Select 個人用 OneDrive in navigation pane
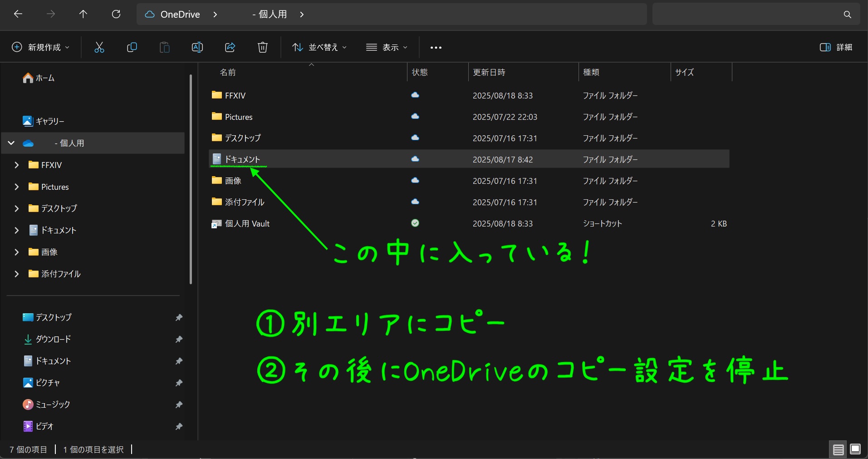This screenshot has height=459, width=868. click(x=93, y=143)
